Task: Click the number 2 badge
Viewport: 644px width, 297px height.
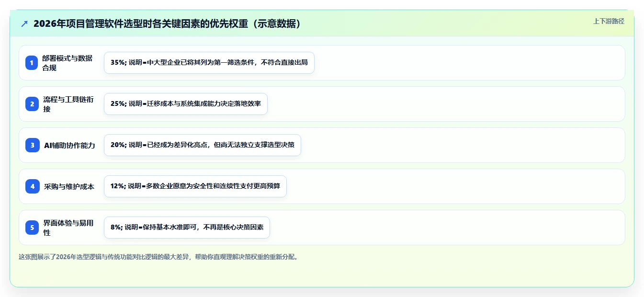Action: (32, 104)
